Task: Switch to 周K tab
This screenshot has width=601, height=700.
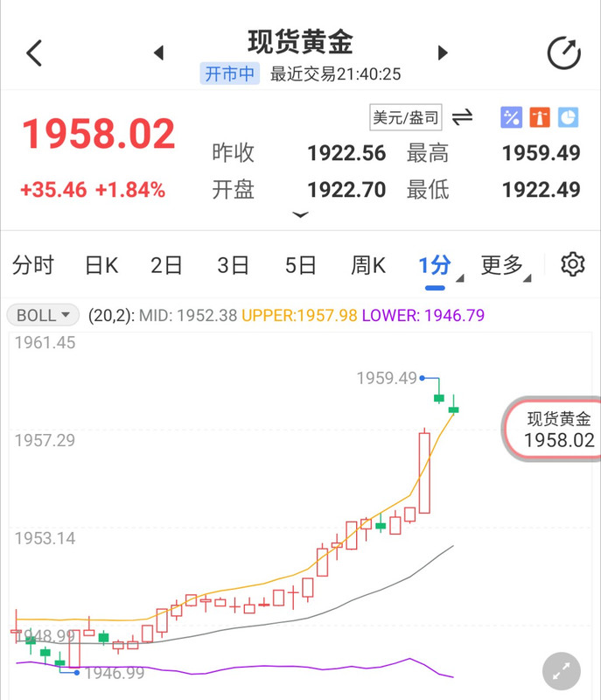Action: click(368, 265)
